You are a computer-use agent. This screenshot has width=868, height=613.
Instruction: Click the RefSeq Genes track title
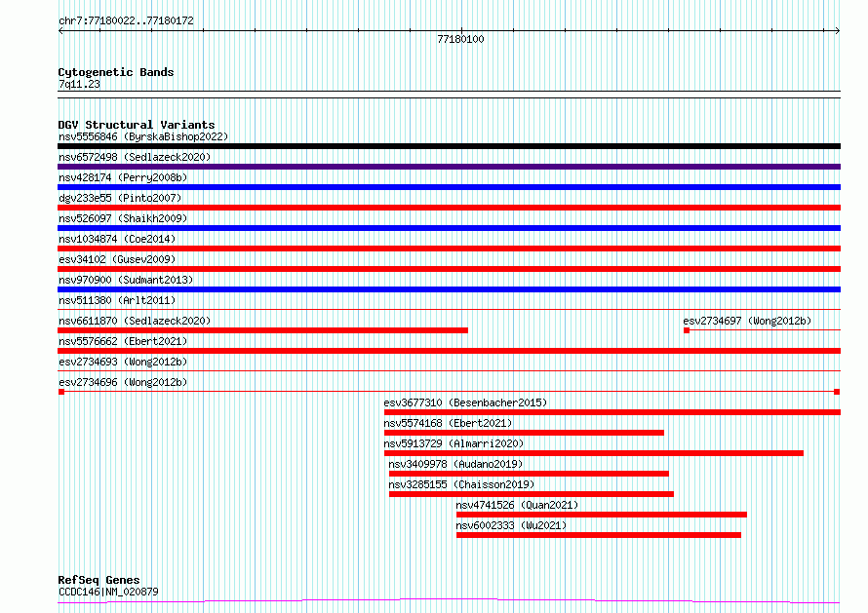(x=99, y=580)
